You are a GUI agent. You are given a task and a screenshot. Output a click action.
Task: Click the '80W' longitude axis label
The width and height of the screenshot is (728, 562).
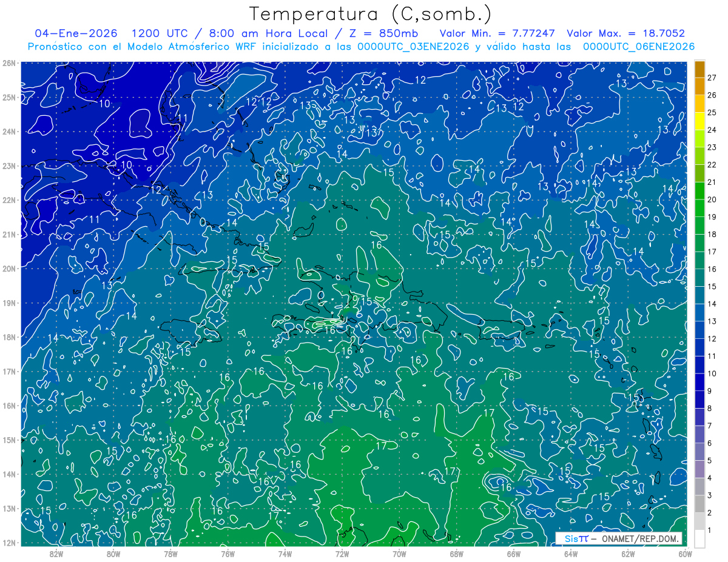click(x=113, y=553)
